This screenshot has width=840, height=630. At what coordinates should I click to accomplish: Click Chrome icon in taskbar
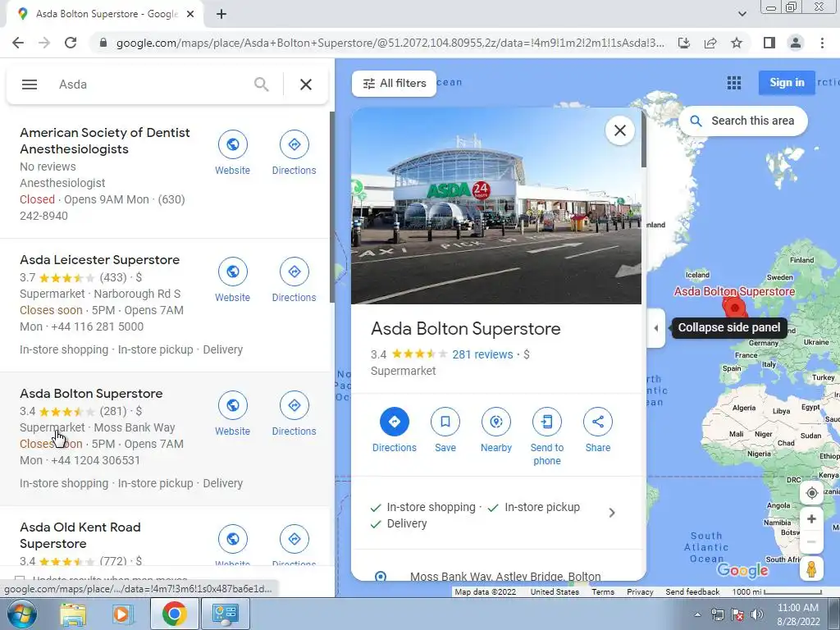coord(174,614)
